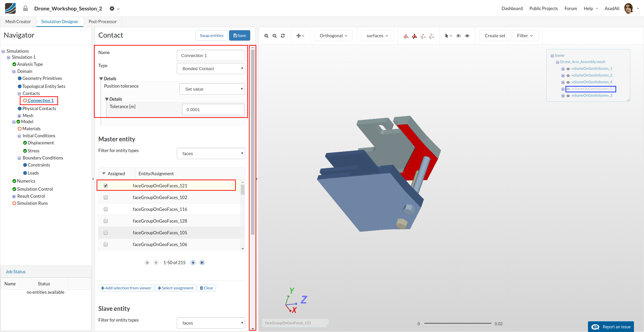
Task: Click the contact panel vertical scrollbar
Action: point(253,141)
